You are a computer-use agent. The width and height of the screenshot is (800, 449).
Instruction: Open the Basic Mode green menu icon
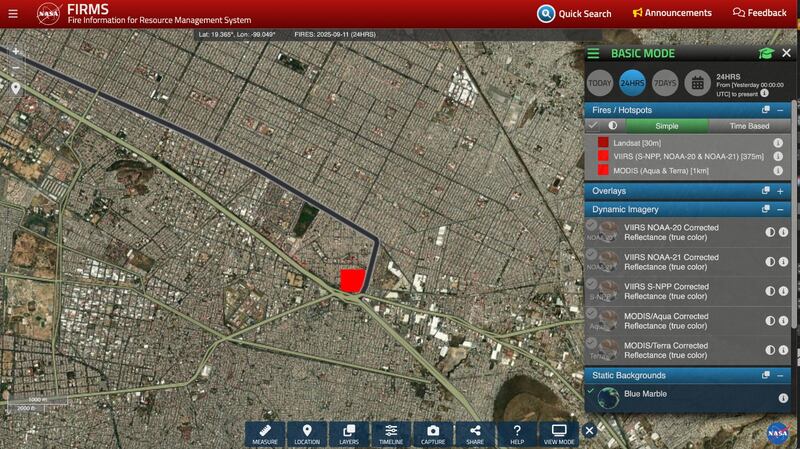[x=593, y=53]
